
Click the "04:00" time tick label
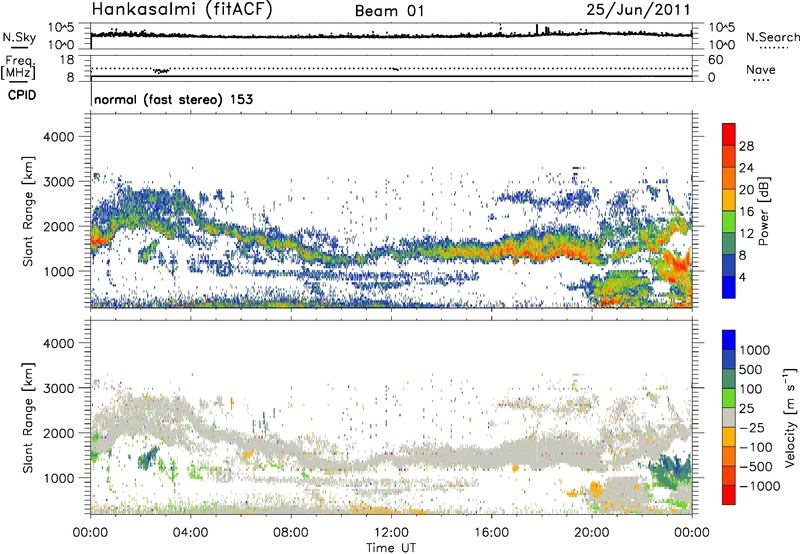(x=190, y=533)
